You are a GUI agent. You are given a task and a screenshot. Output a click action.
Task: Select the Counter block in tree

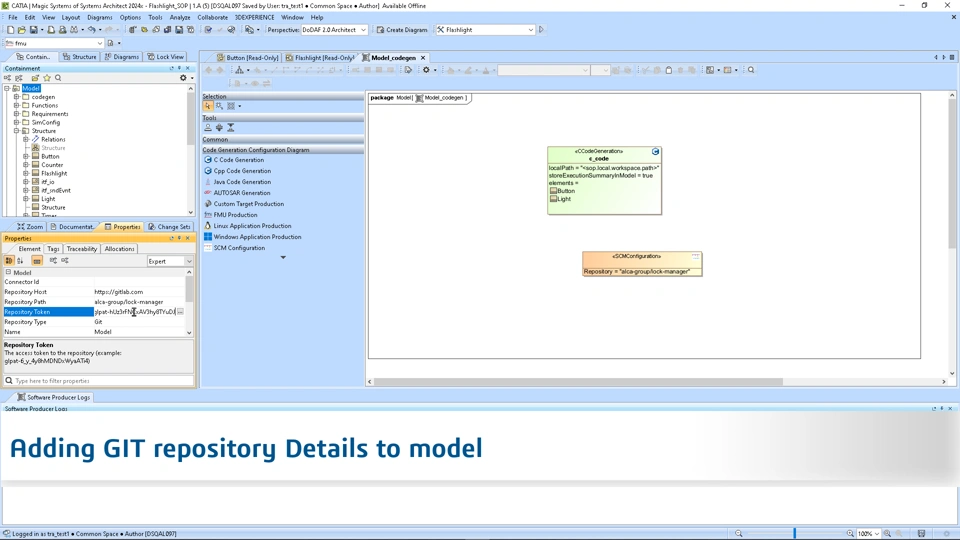click(x=52, y=165)
